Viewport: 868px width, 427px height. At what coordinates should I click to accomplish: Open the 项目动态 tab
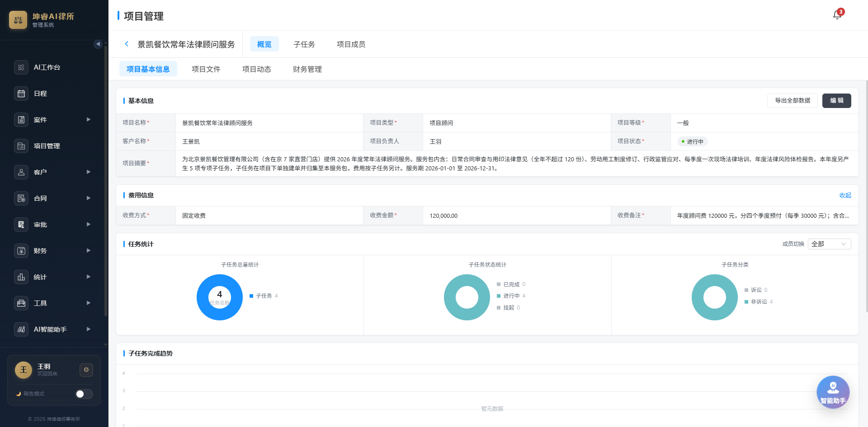pos(257,69)
